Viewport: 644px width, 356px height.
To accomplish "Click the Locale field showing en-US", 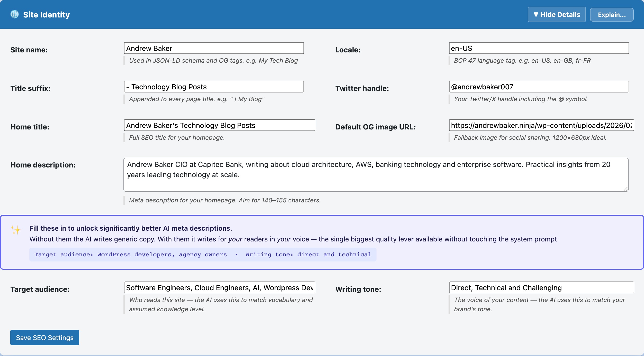I will pos(539,48).
